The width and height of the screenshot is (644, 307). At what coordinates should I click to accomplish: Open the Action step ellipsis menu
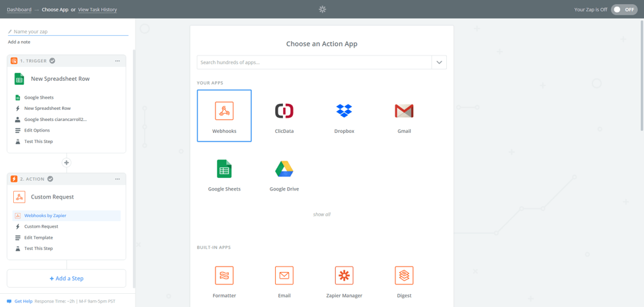coord(118,179)
